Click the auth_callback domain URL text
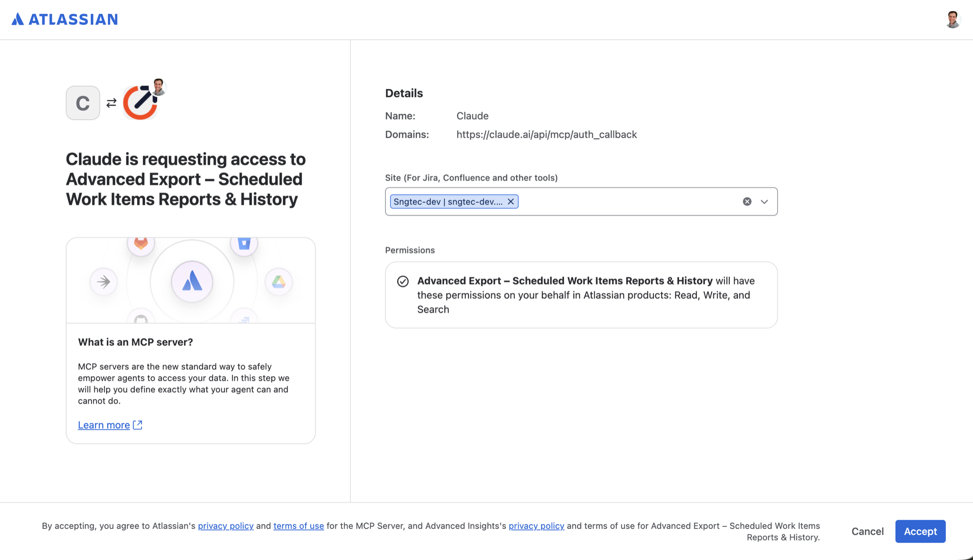The height and width of the screenshot is (560, 973). click(x=546, y=134)
